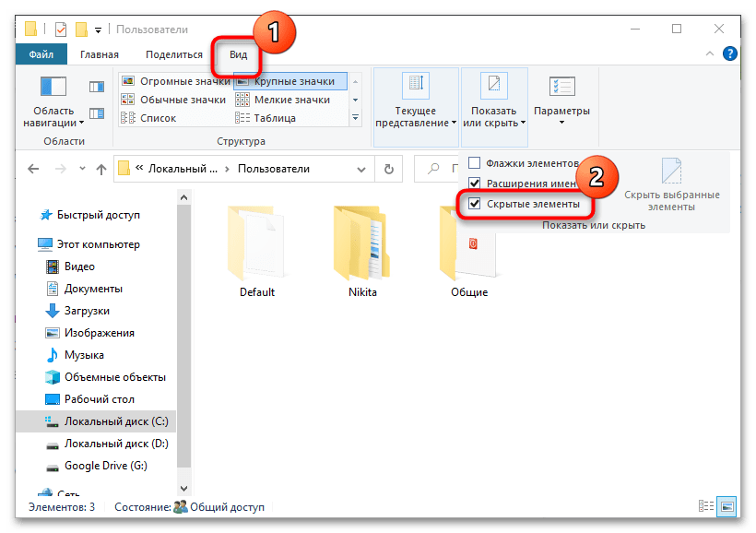756x533 pixels.
Task: Open the Вид ribbon tab
Action: (x=238, y=54)
